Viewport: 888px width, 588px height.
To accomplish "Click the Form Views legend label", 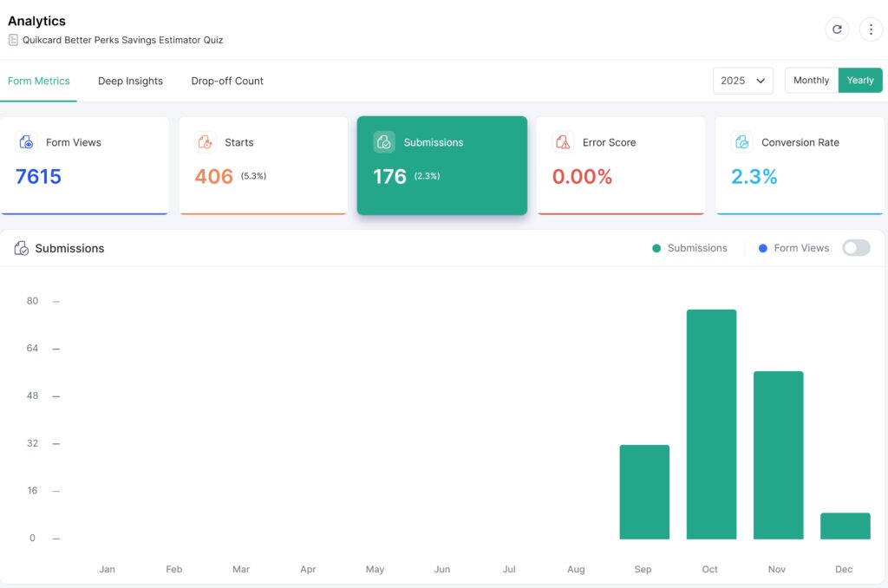I will (x=801, y=248).
